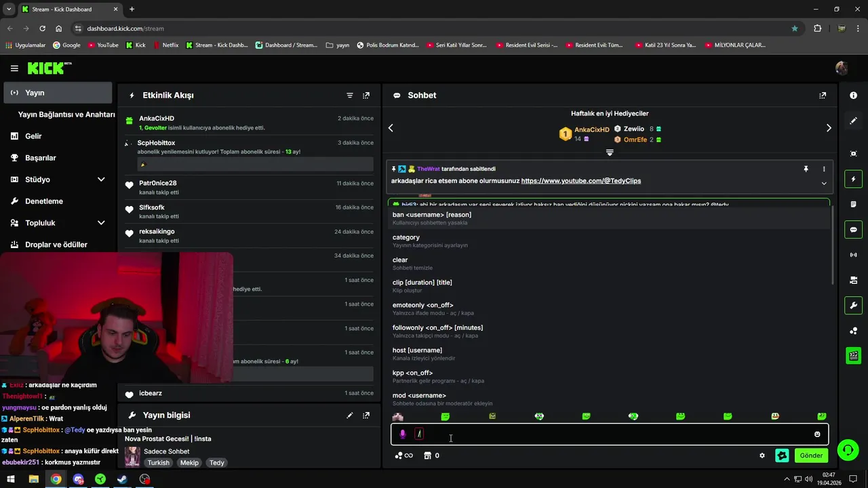Select the ban <username> command suggestion
Viewport: 868px width, 488px height.
pos(609,218)
